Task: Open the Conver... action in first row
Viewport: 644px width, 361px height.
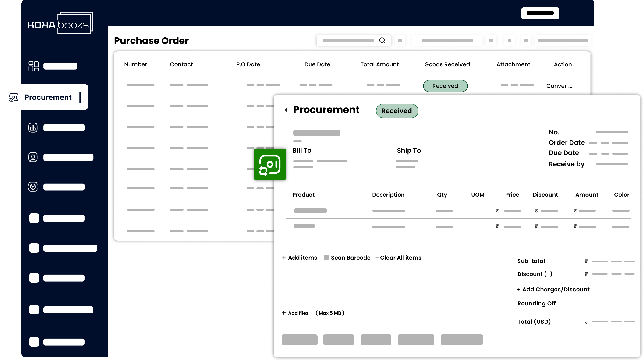Action: pyautogui.click(x=559, y=86)
